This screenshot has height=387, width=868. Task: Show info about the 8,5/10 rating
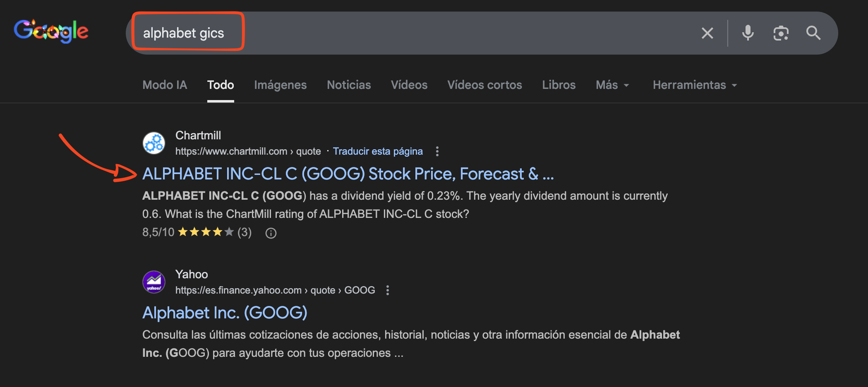[x=271, y=233]
